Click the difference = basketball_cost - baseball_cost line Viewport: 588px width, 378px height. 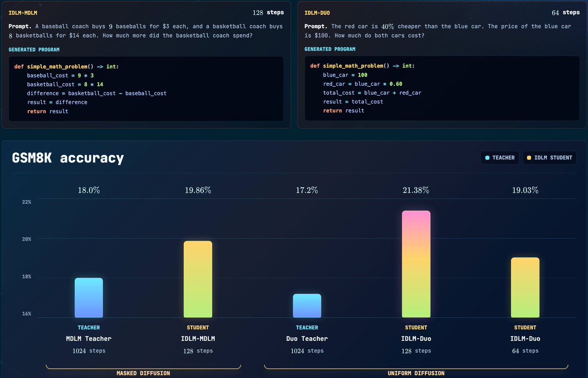[x=97, y=93]
